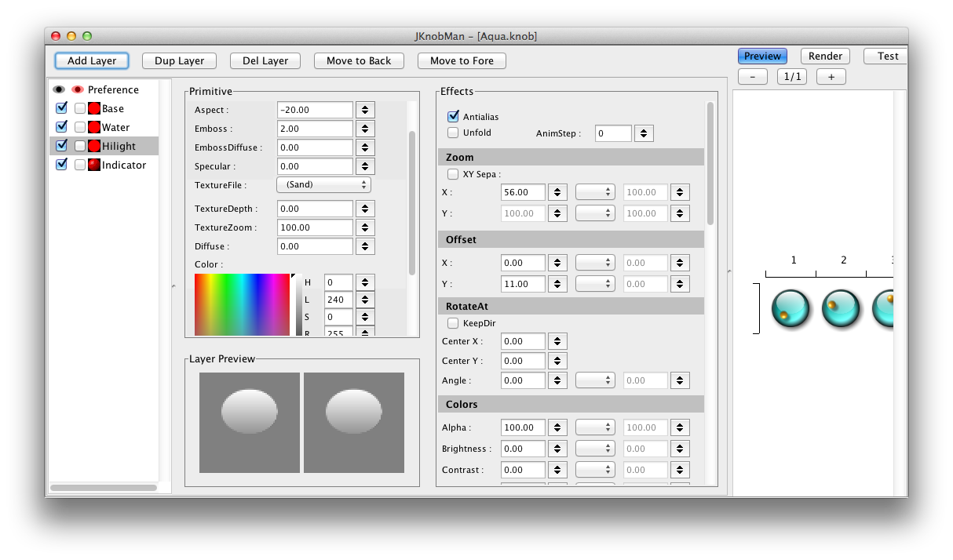This screenshot has width=953, height=560.
Task: Open the Offset Y animation curve dropdown
Action: click(595, 284)
